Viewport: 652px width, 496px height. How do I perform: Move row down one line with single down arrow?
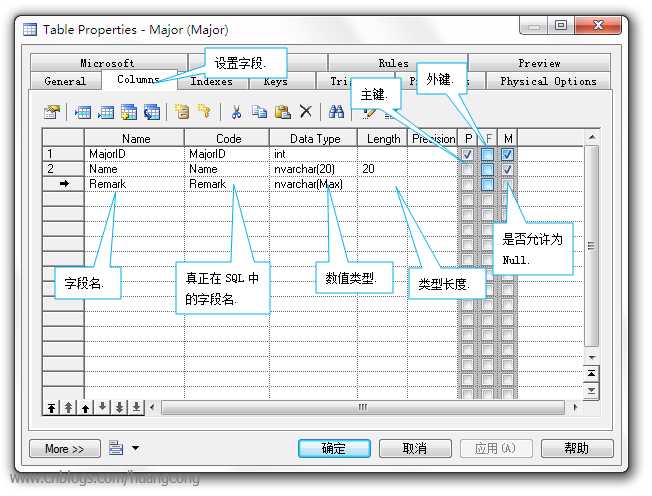coord(102,407)
